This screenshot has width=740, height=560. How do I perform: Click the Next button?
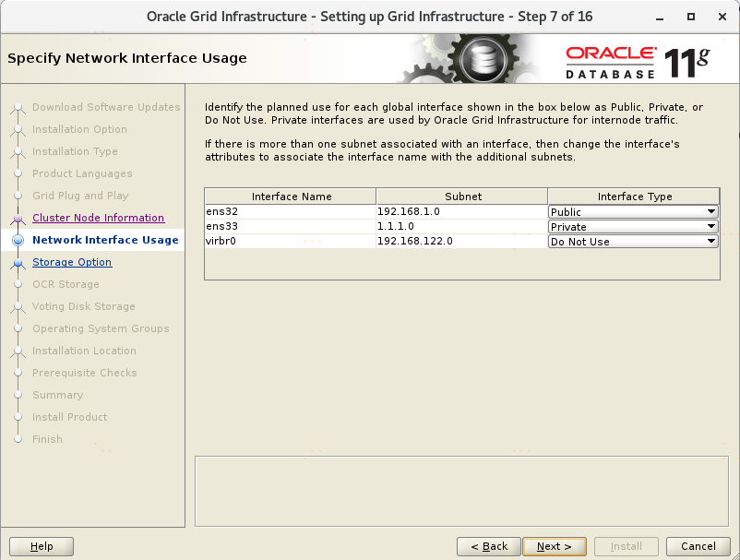554,546
